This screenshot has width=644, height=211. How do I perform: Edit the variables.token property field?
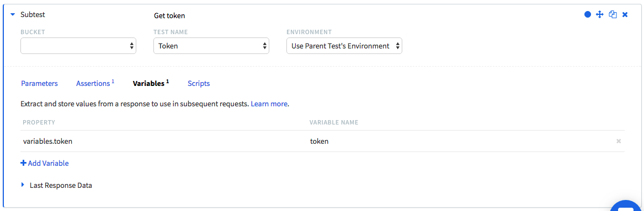click(x=163, y=142)
